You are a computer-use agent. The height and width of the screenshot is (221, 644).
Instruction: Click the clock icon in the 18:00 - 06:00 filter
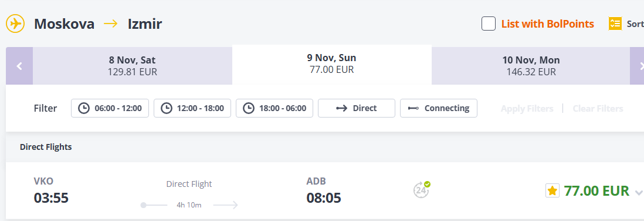coord(249,108)
